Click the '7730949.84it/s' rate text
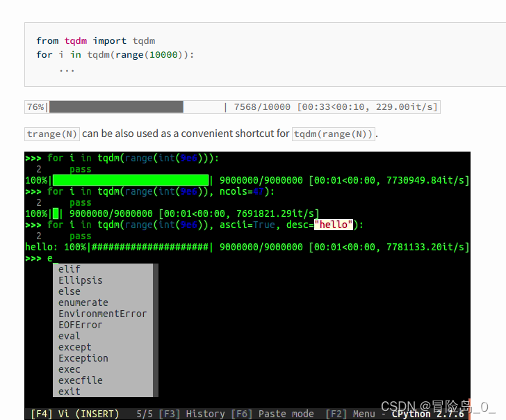This screenshot has width=506, height=420. 425,180
